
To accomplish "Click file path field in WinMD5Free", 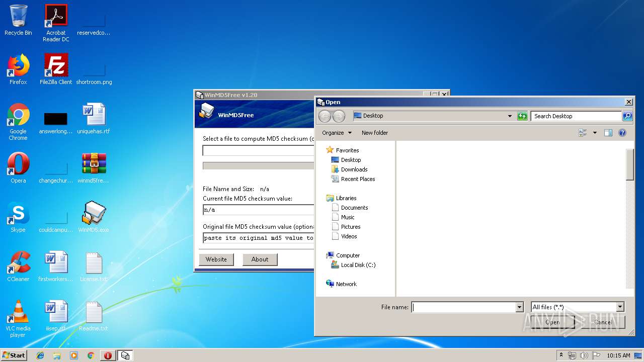I will click(x=258, y=150).
